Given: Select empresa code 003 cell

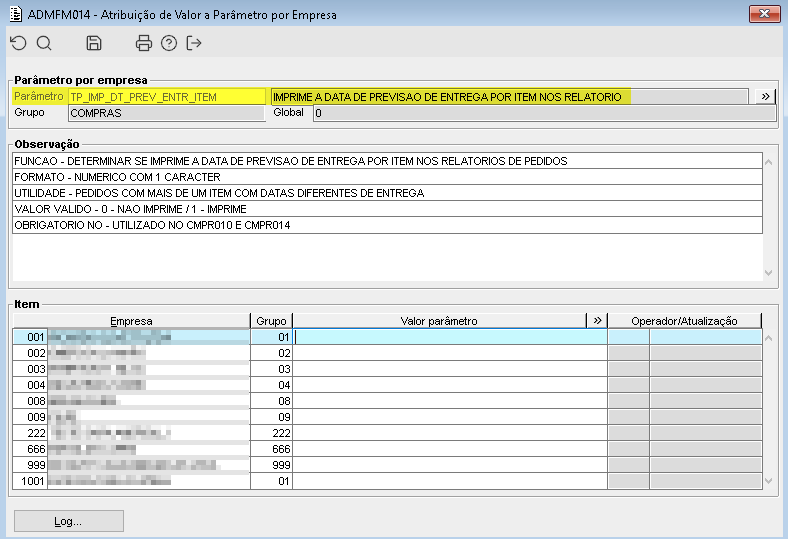Looking at the screenshot, I should point(30,369).
